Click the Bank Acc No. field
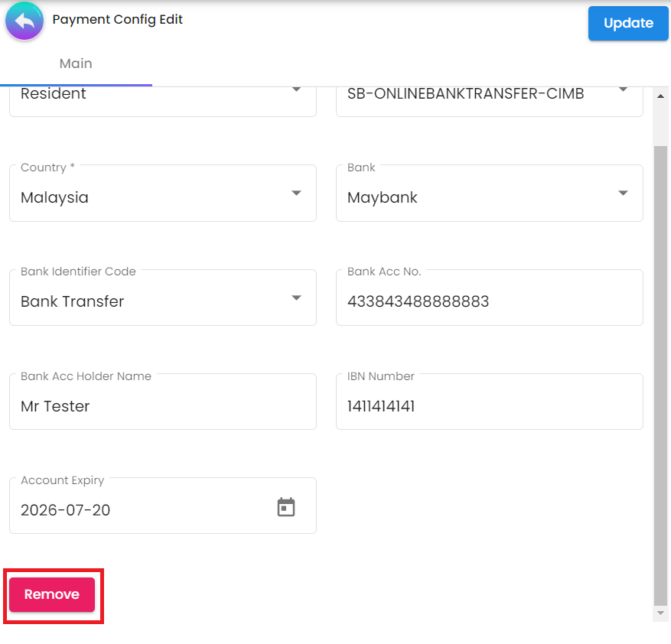The image size is (671, 644). (x=489, y=301)
